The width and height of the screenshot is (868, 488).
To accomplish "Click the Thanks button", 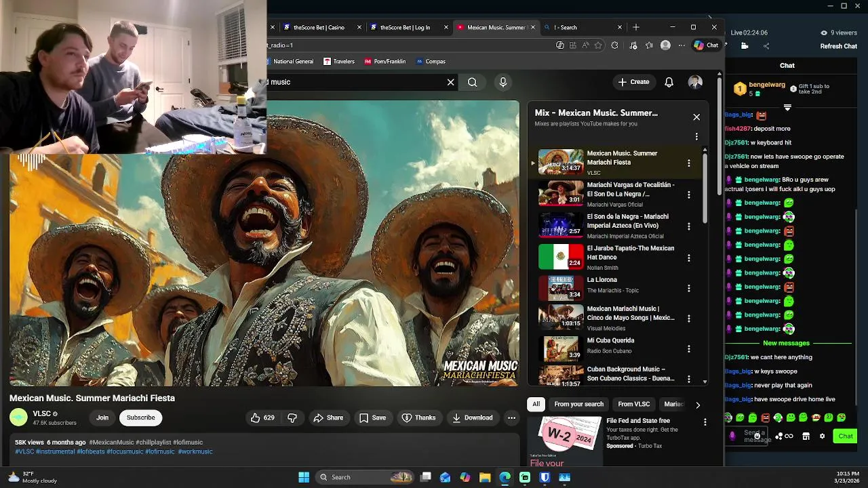I will pos(418,418).
